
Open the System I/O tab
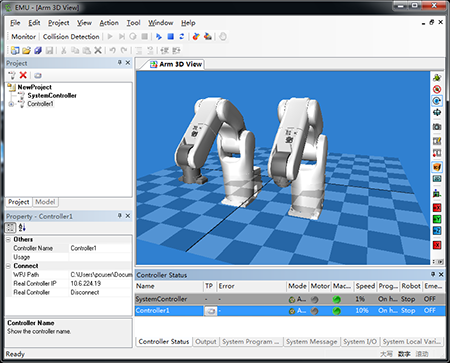360,342
